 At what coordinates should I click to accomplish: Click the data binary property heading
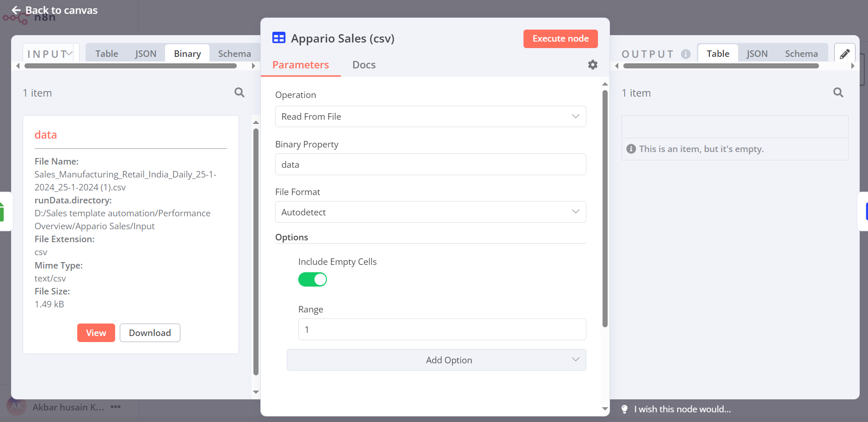point(46,135)
